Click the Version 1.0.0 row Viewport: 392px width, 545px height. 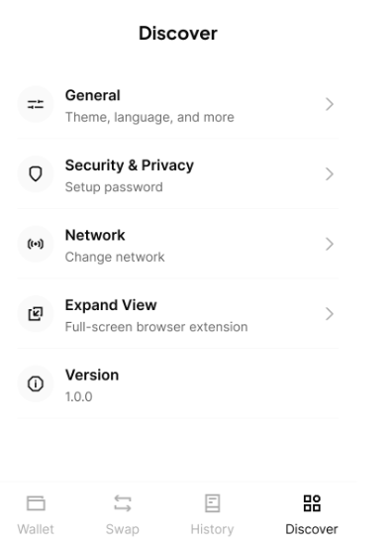pyautogui.click(x=178, y=383)
